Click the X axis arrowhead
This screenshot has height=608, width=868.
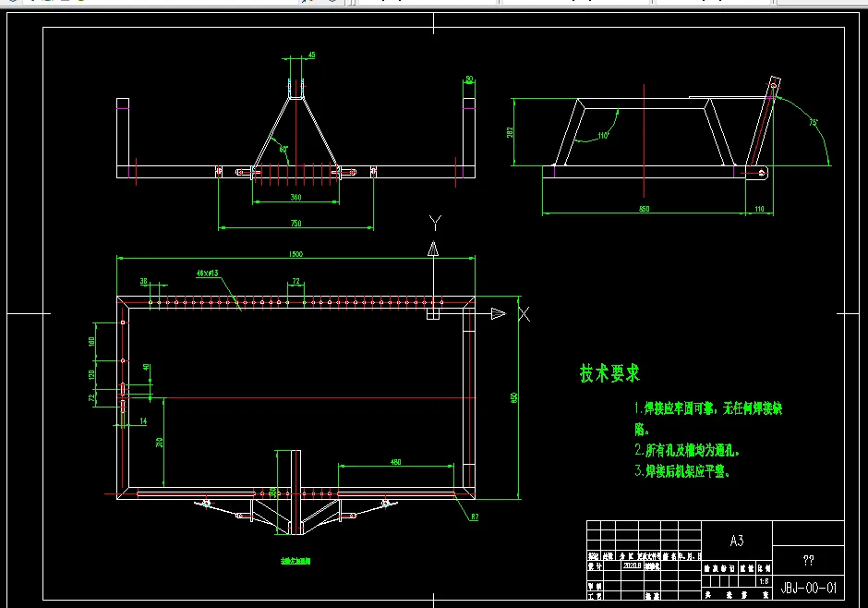click(x=499, y=314)
